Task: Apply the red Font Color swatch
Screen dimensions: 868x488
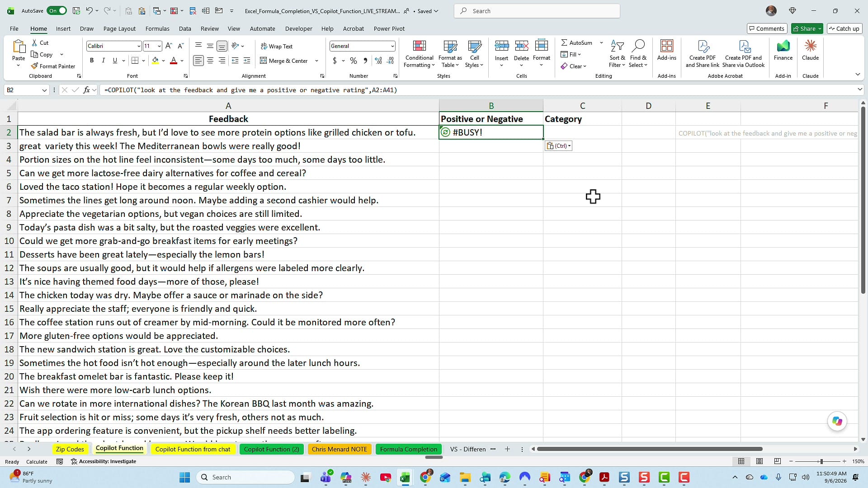Action: point(174,61)
